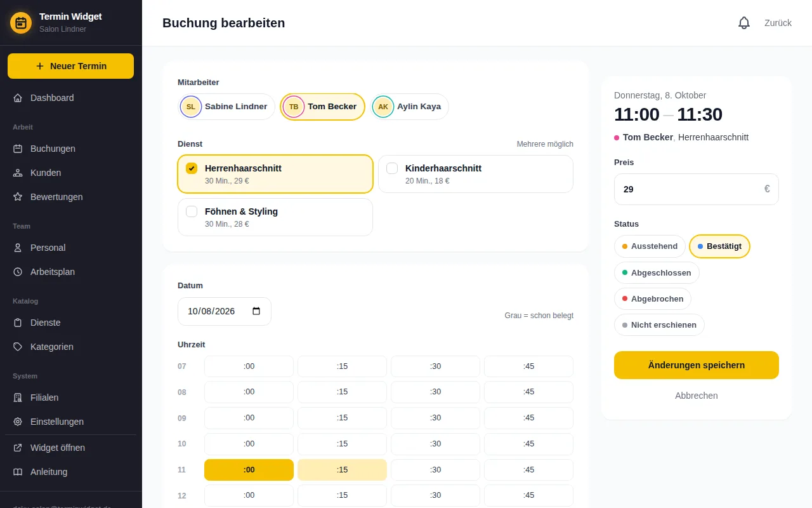Viewport: 812px width, 508px height.
Task: Click the Bewertungen star icon
Action: 18,197
